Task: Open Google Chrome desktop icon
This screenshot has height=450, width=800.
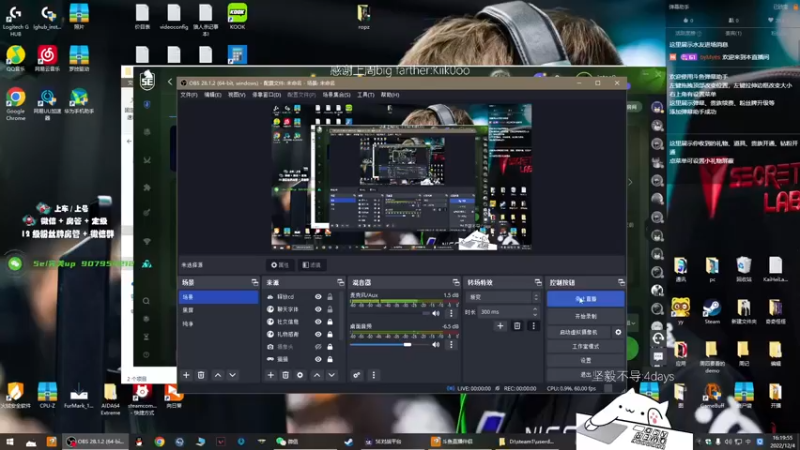Action: [16, 104]
